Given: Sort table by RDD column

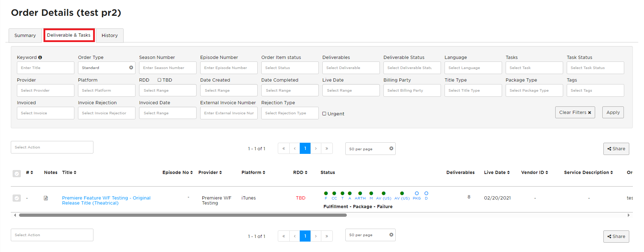Looking at the screenshot, I should [300, 173].
